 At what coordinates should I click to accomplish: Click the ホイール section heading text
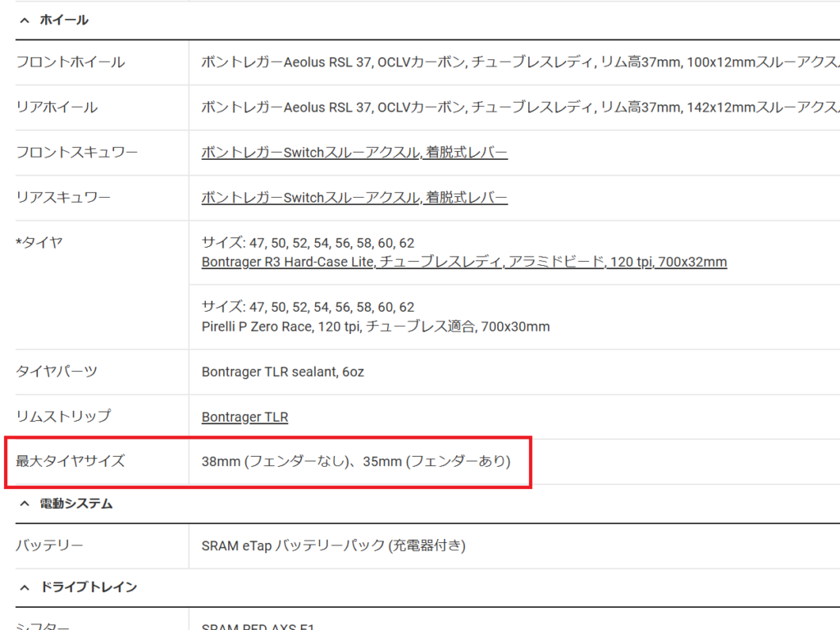coord(64,20)
